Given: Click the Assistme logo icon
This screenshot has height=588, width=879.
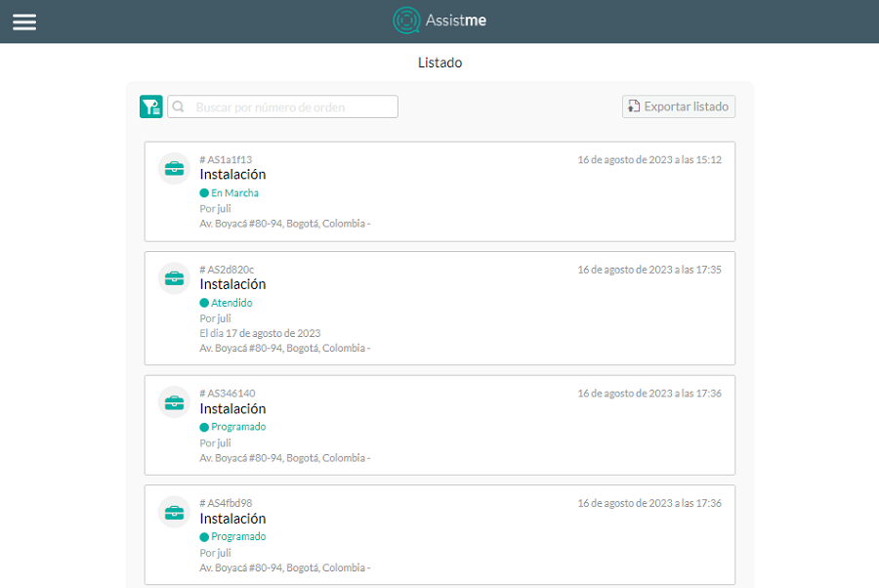Looking at the screenshot, I should point(406,21).
